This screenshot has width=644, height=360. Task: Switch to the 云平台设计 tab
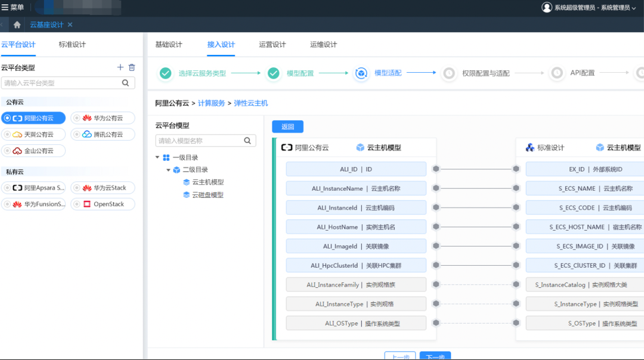coord(18,44)
